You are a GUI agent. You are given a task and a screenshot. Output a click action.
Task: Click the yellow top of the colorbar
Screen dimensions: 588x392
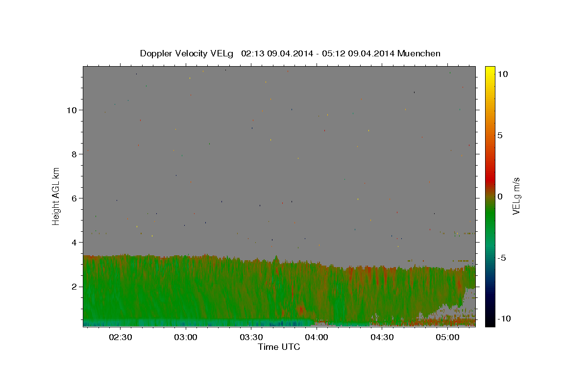pyautogui.click(x=490, y=71)
